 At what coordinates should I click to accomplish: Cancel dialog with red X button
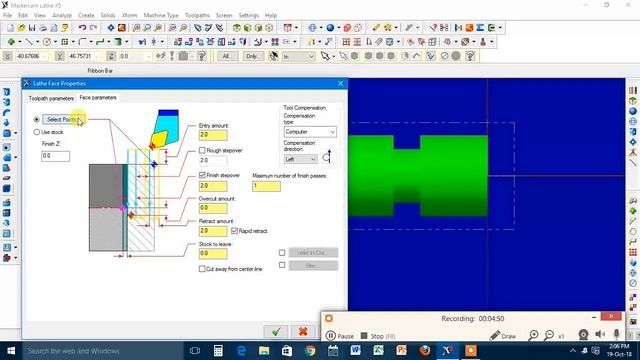pos(303,331)
